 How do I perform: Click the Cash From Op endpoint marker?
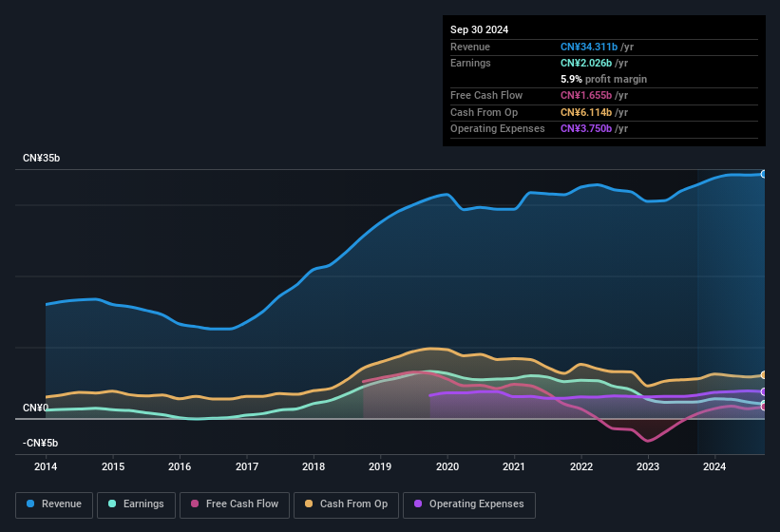click(x=764, y=375)
